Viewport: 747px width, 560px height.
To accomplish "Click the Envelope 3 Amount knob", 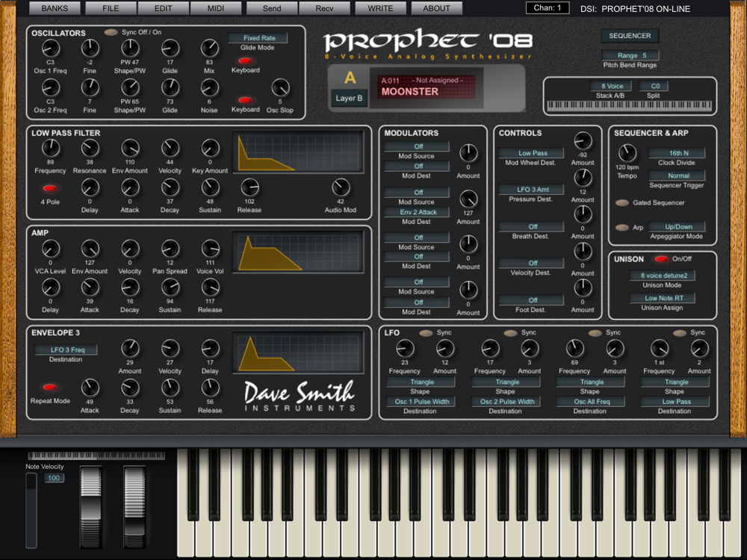I will pyautogui.click(x=130, y=348).
